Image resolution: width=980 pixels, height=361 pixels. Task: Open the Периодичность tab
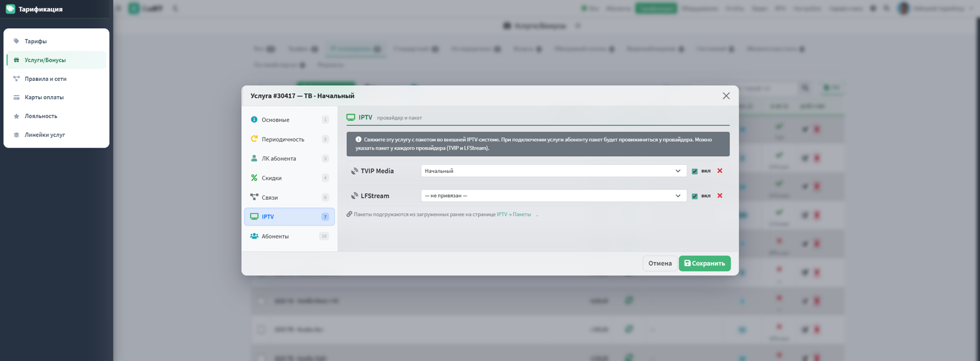click(289, 139)
